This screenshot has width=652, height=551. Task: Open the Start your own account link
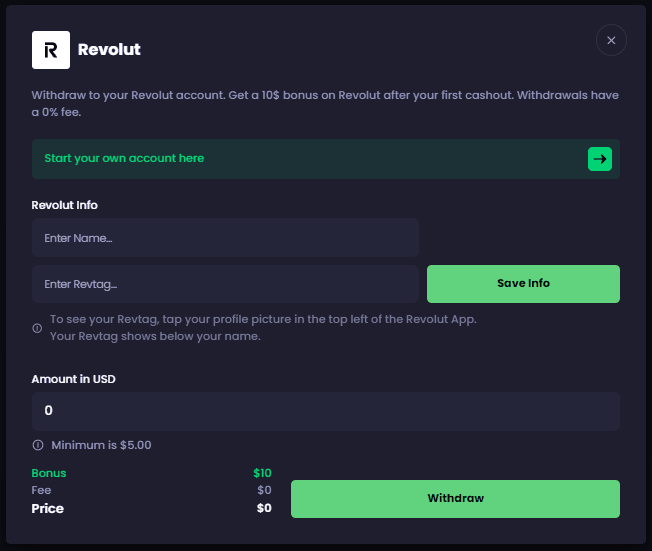point(124,159)
